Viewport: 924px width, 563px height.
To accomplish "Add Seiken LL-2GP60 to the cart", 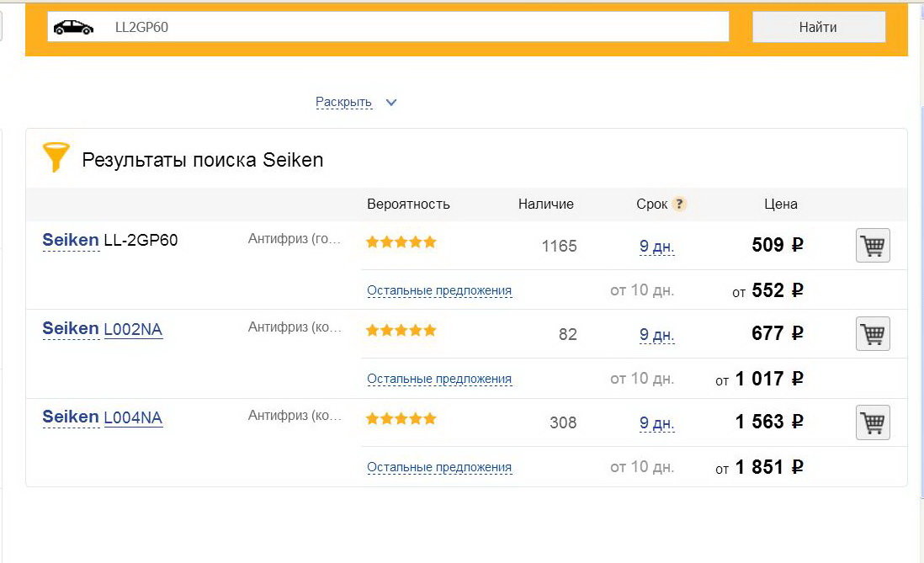I will point(873,245).
